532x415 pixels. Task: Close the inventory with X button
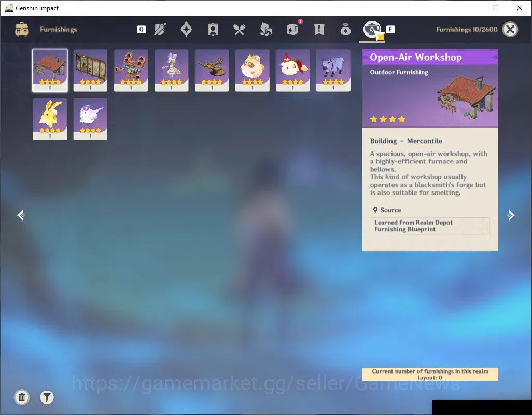(510, 30)
